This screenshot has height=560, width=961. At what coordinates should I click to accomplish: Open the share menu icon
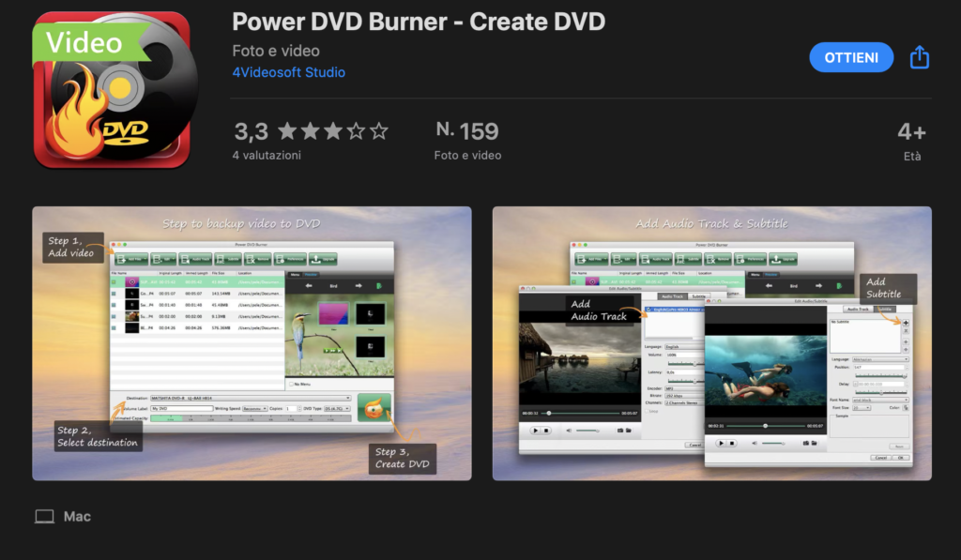[x=920, y=57]
